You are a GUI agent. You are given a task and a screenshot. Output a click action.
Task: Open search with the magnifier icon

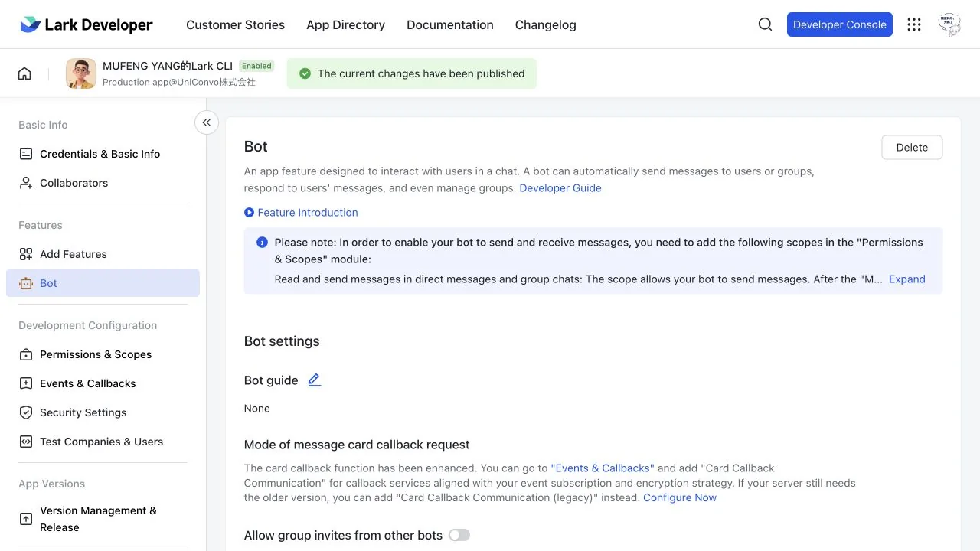pyautogui.click(x=765, y=24)
